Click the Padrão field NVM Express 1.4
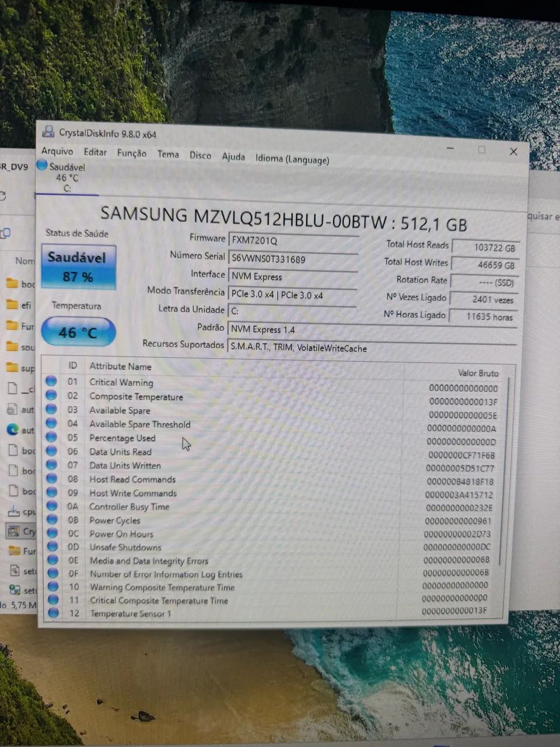This screenshot has width=560, height=747. tap(372, 330)
